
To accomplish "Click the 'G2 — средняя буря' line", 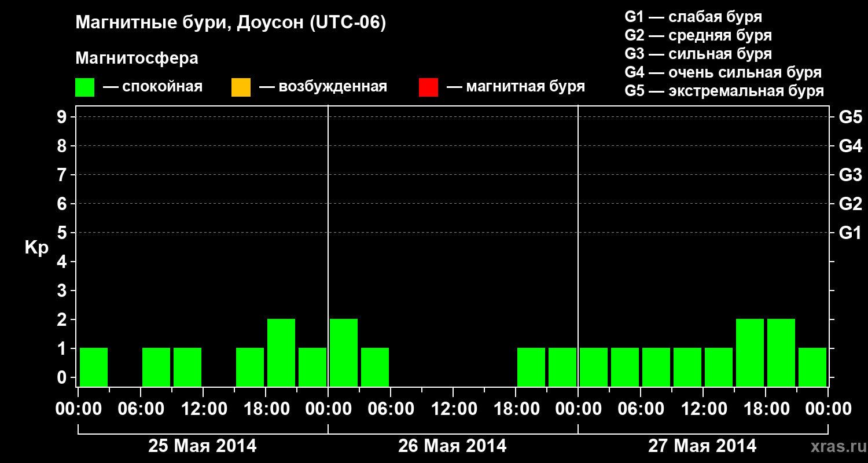I will point(698,35).
